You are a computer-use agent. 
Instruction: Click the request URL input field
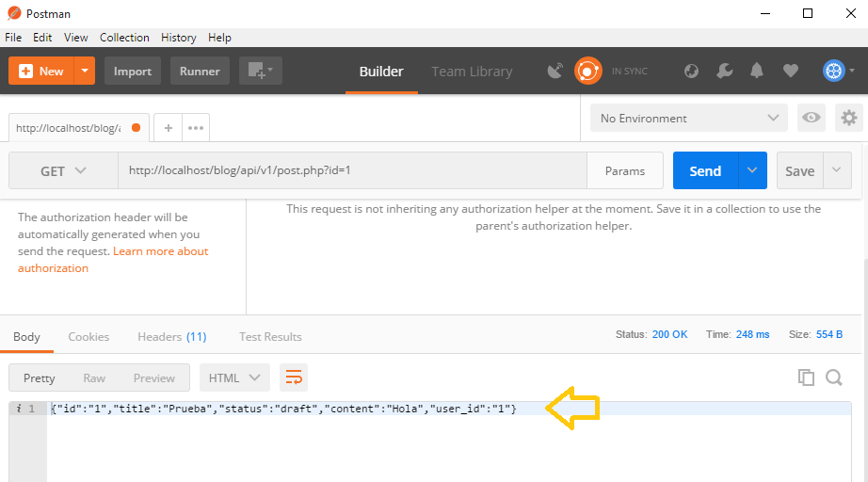[x=352, y=170]
